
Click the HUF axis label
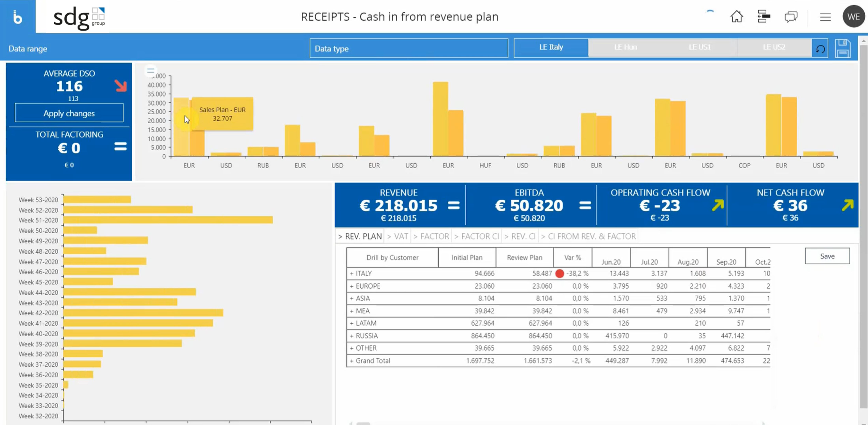[x=485, y=165]
